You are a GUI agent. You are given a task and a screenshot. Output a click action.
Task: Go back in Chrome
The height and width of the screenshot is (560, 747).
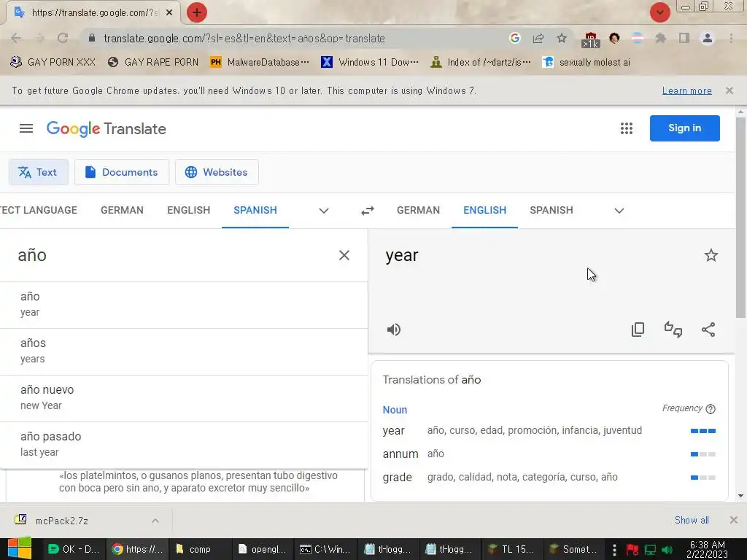16,38
